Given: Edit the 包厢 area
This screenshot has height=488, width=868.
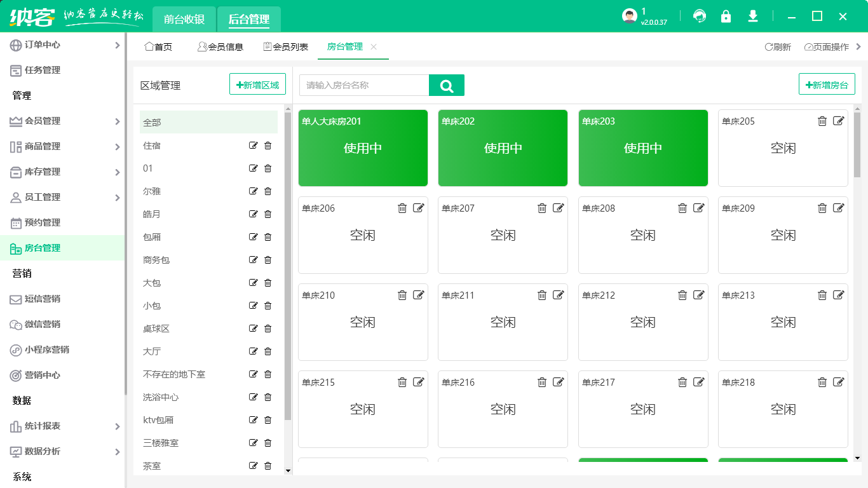Looking at the screenshot, I should tap(254, 237).
